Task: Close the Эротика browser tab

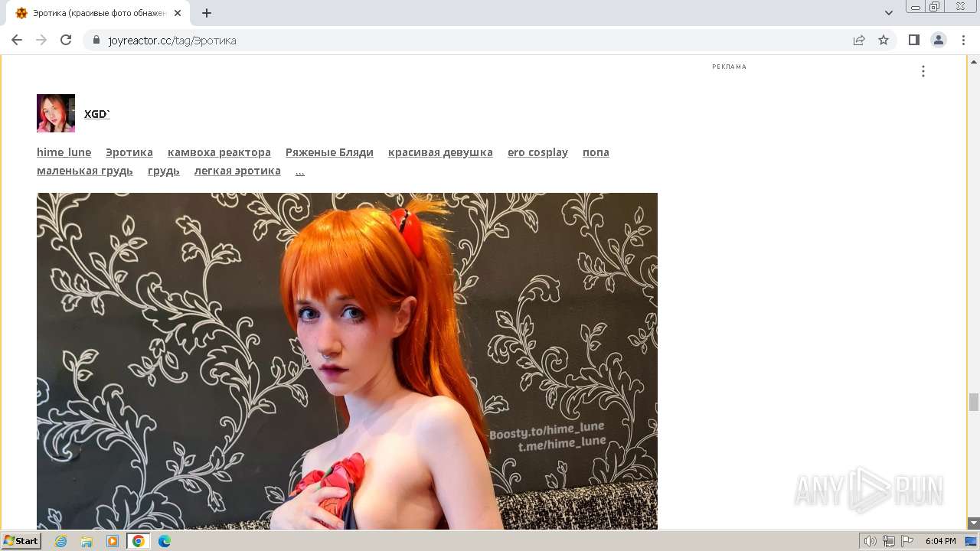Action: [178, 13]
